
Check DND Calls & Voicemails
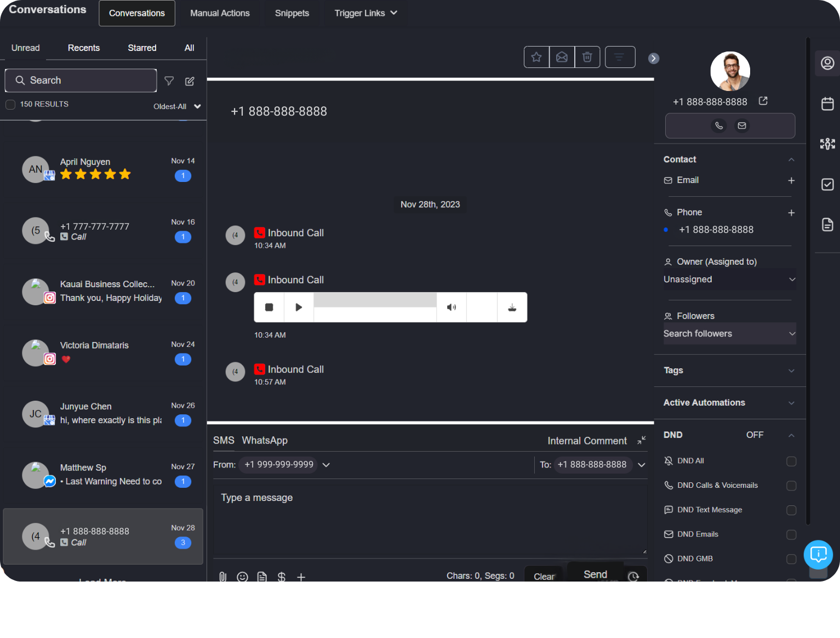pyautogui.click(x=791, y=486)
